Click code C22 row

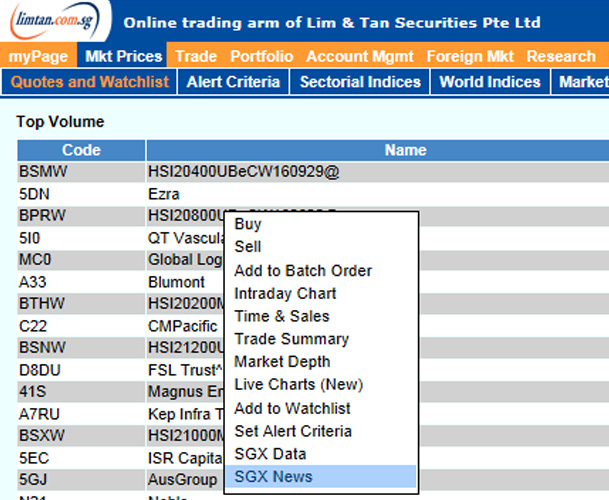click(33, 326)
